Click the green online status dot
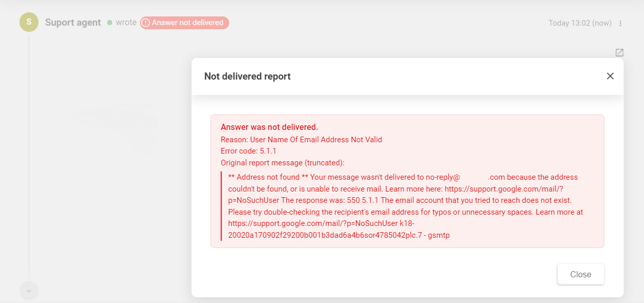Image resolution: width=644 pixels, height=303 pixels. [110, 23]
